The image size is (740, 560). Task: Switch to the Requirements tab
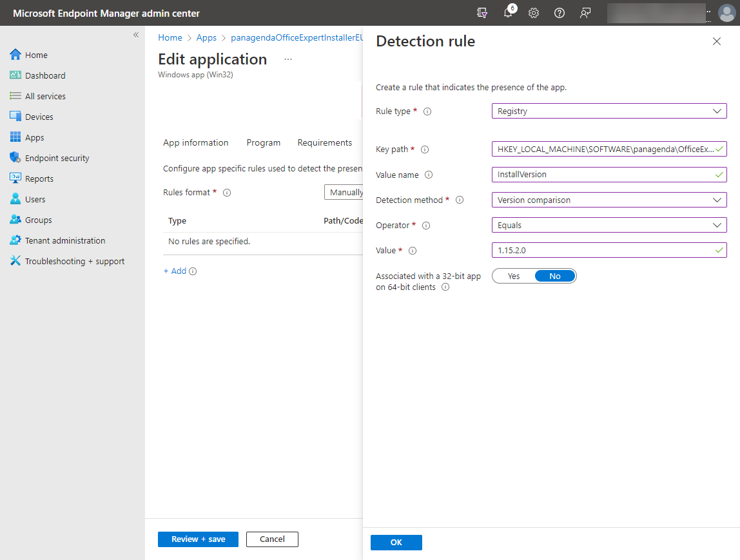[x=324, y=142]
